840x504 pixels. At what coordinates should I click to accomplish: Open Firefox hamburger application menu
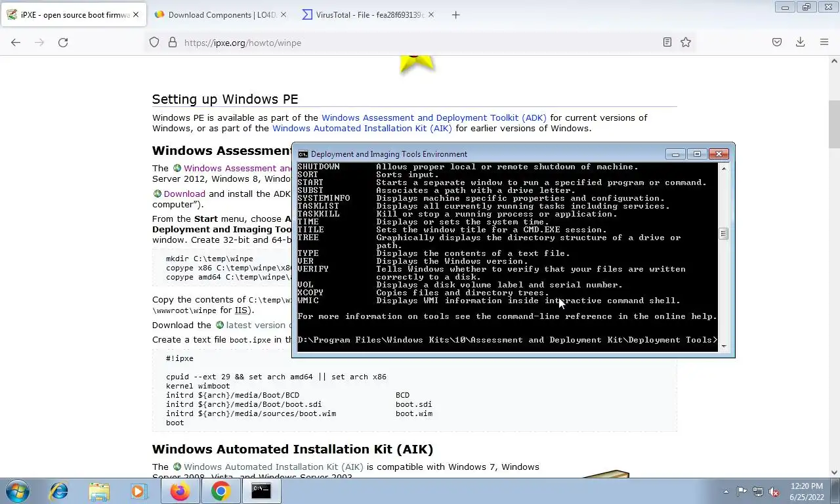[x=824, y=42]
